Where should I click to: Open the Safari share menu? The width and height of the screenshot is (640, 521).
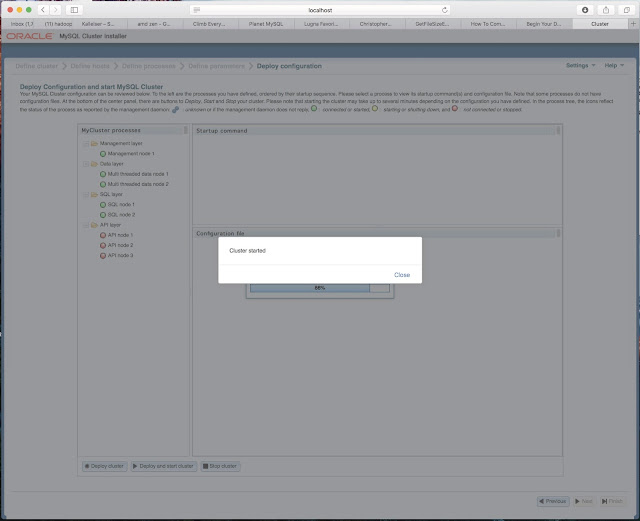click(606, 10)
